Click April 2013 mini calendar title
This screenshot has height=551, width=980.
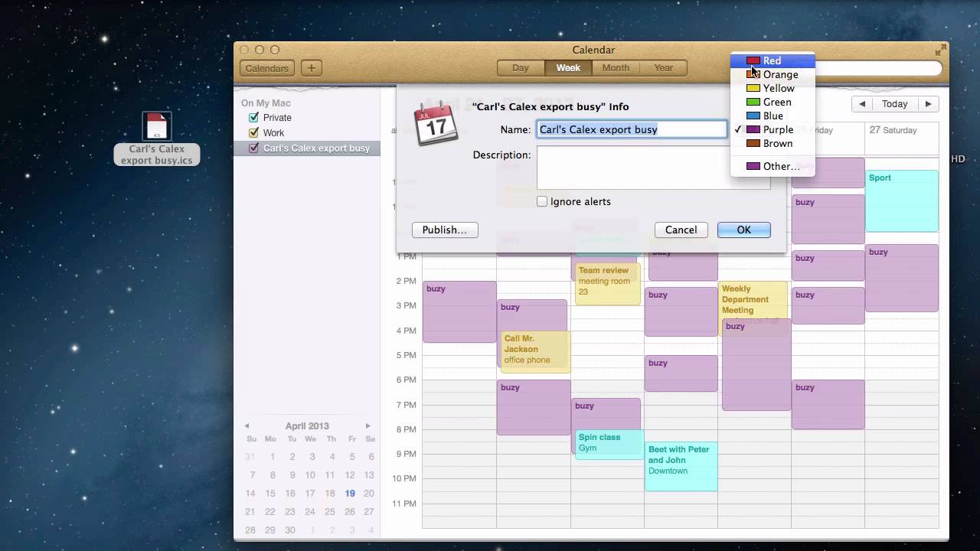(307, 426)
